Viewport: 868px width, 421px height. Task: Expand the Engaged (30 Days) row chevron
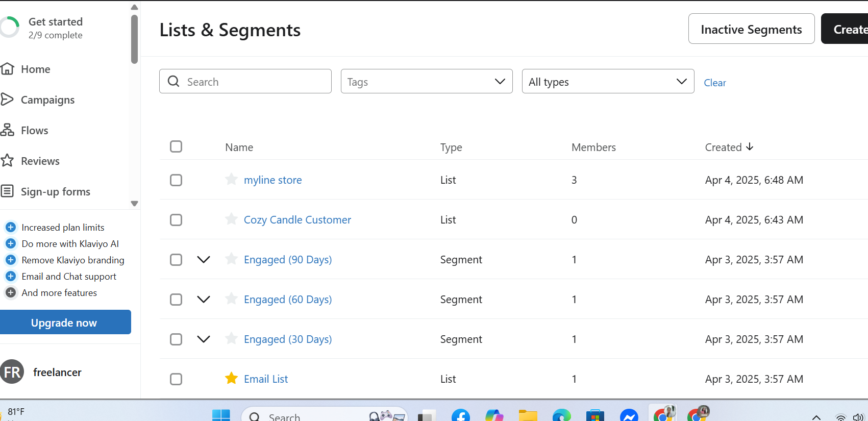[204, 339]
